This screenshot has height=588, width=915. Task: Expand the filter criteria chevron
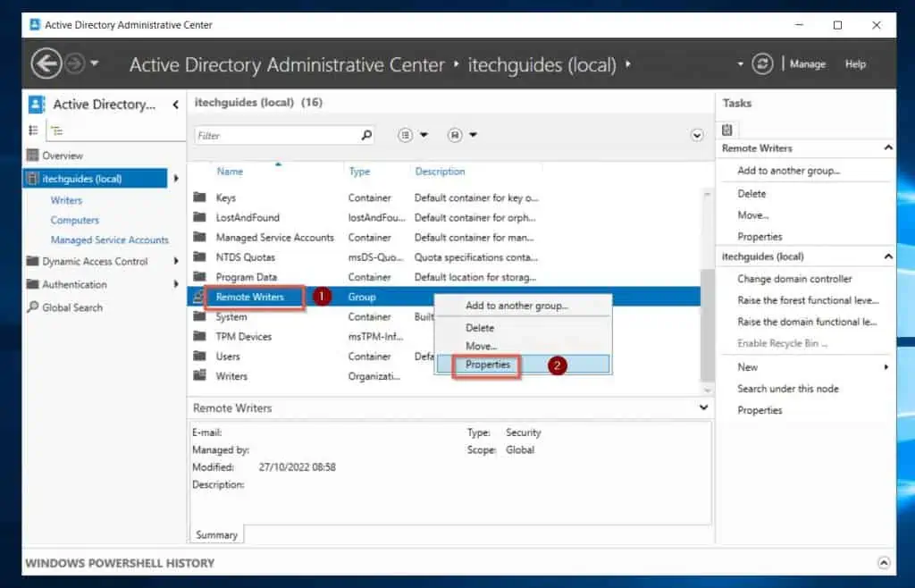(697, 135)
